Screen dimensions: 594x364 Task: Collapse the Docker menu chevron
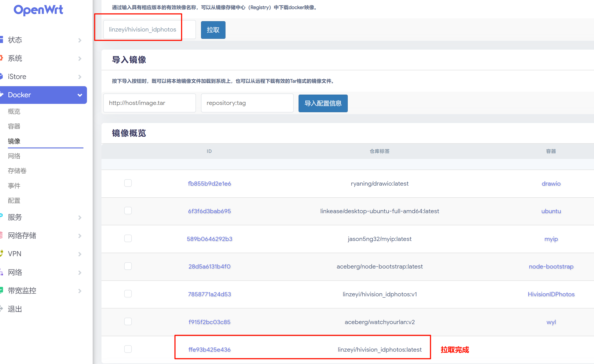[x=80, y=95]
